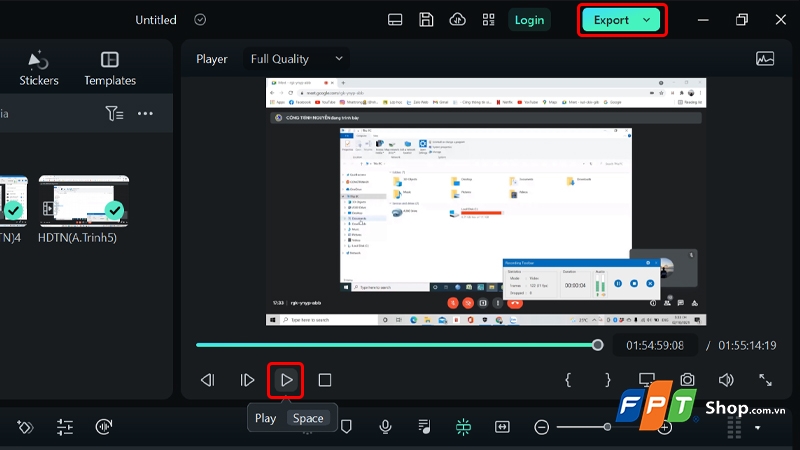Stop playback with the square icon
The image size is (800, 450).
[x=325, y=380]
